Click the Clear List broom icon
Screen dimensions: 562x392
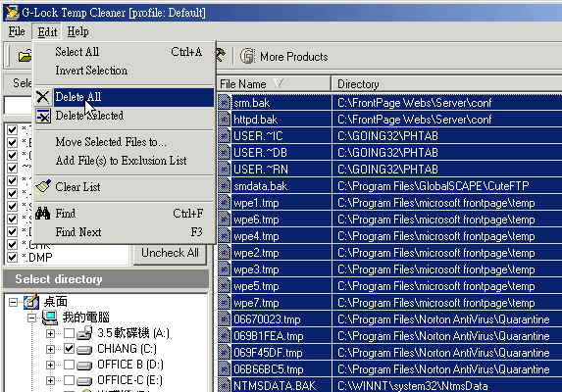[x=43, y=187]
